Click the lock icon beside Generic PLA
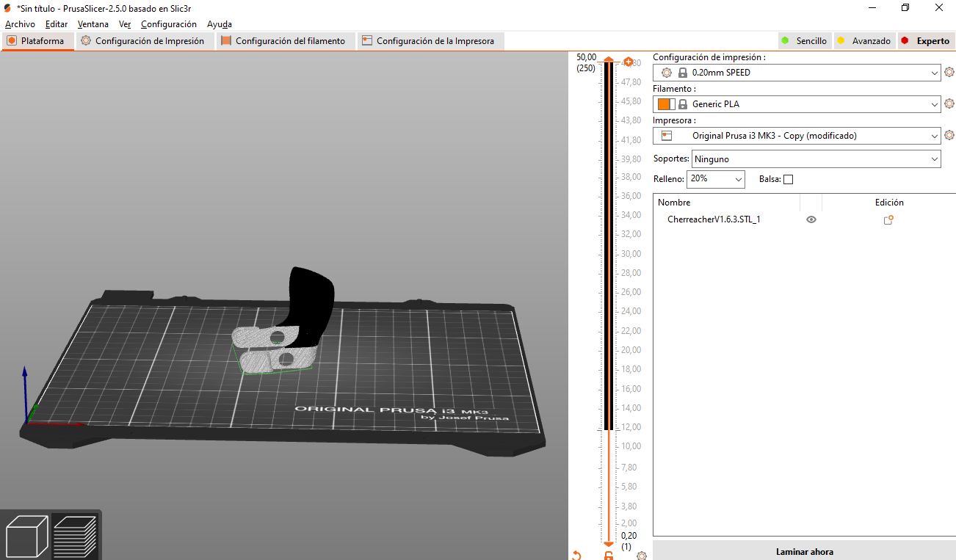This screenshot has width=956, height=560. [x=683, y=104]
